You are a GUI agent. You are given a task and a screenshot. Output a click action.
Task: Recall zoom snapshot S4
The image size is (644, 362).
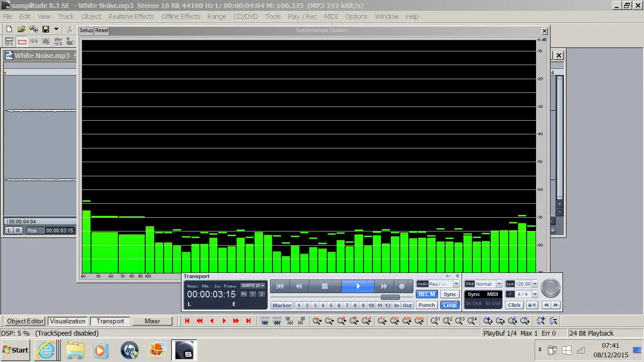pos(472,321)
